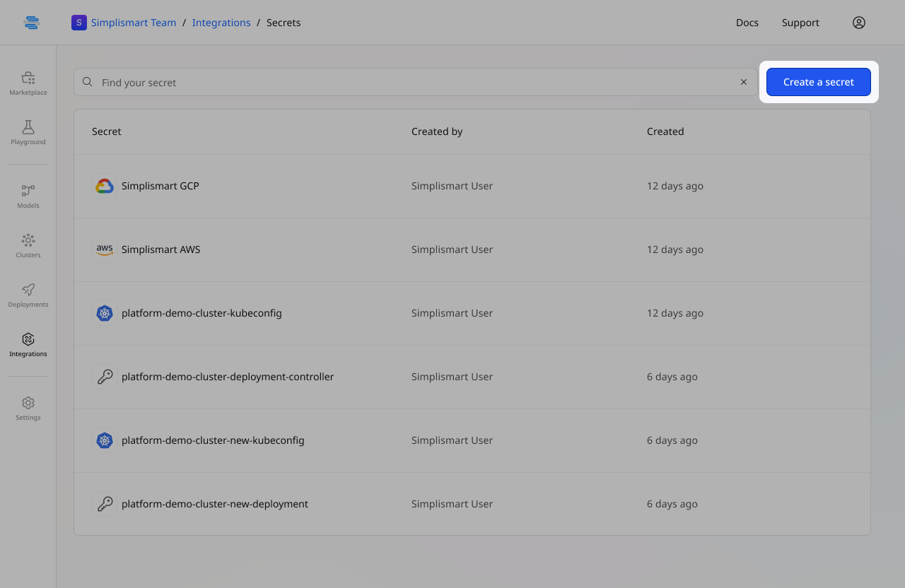Open the Support link
This screenshot has width=905, height=588.
800,23
